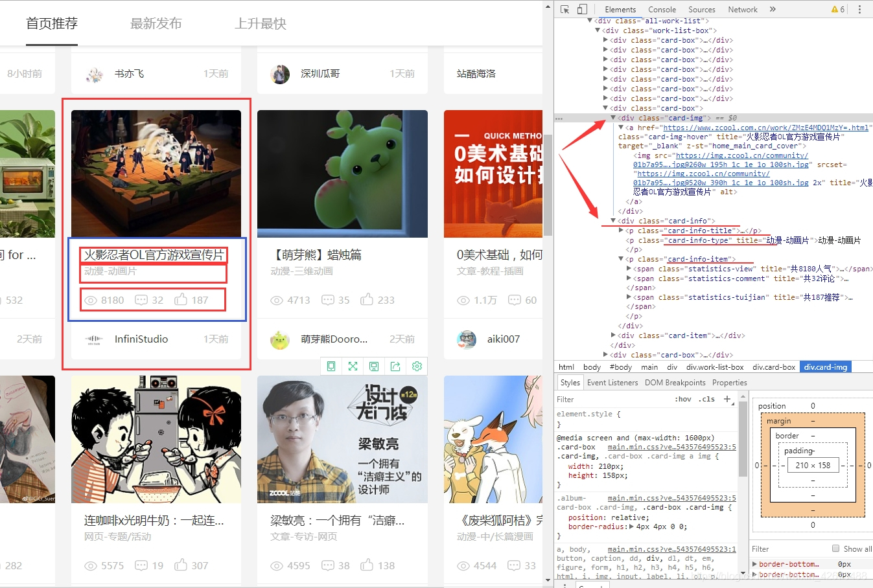Viewport: 873px width, 588px height.
Task: Collapse the all-work-list div node
Action: (590, 21)
